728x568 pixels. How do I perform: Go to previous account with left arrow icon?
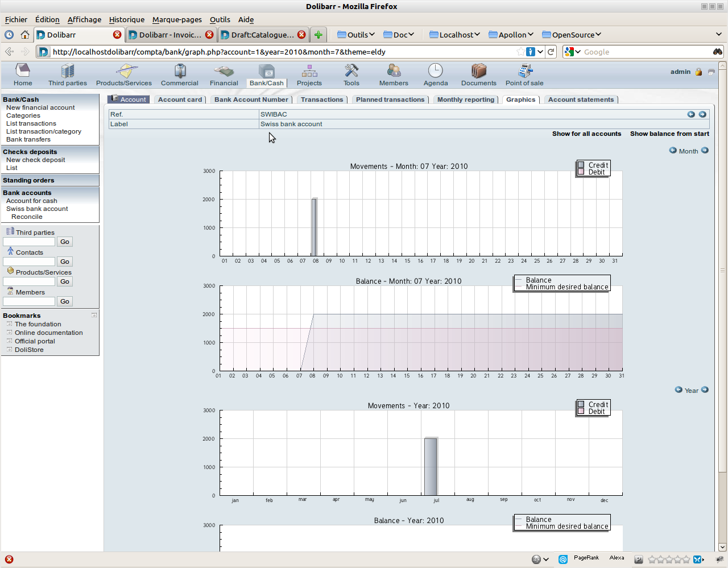[691, 114]
